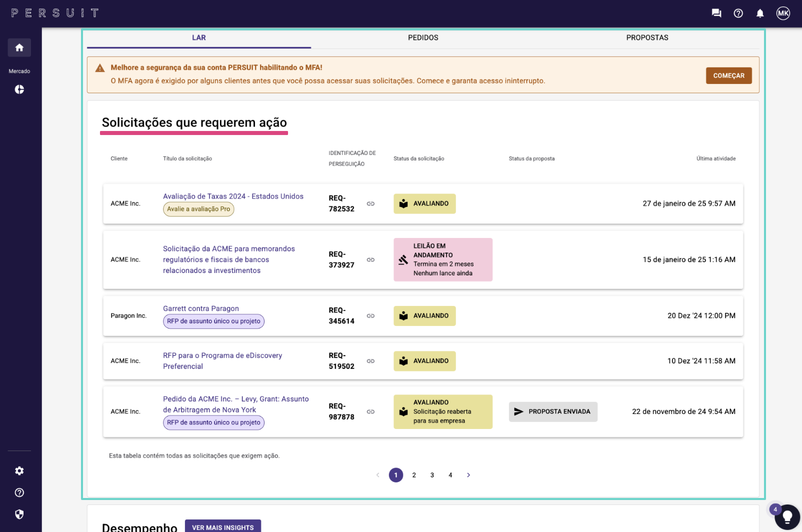This screenshot has height=532, width=802.
Task: Open the security shield icon in sidebar
Action: (19, 514)
